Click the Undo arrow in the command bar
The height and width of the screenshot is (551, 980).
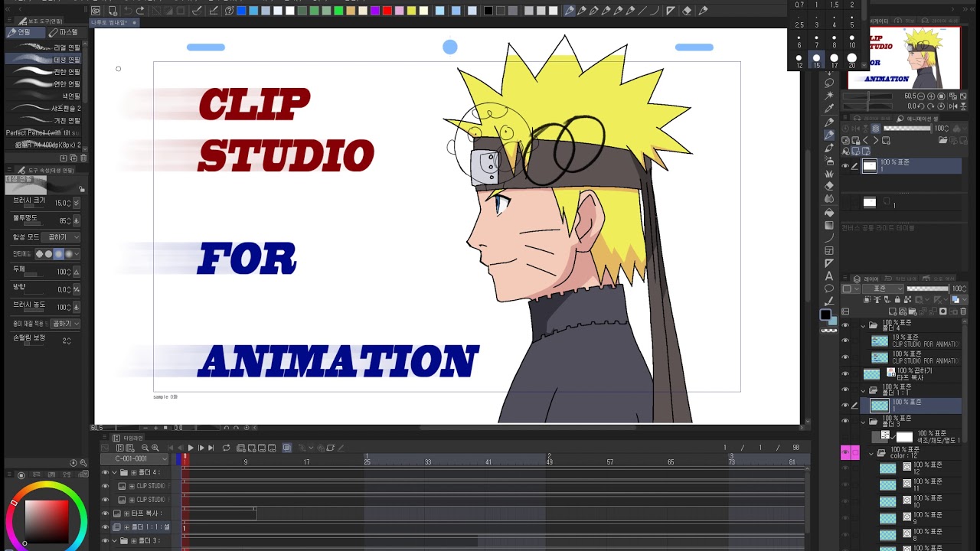[128, 11]
